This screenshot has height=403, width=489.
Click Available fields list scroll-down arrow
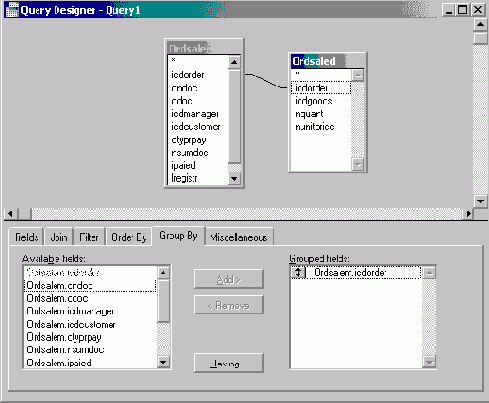click(x=163, y=362)
